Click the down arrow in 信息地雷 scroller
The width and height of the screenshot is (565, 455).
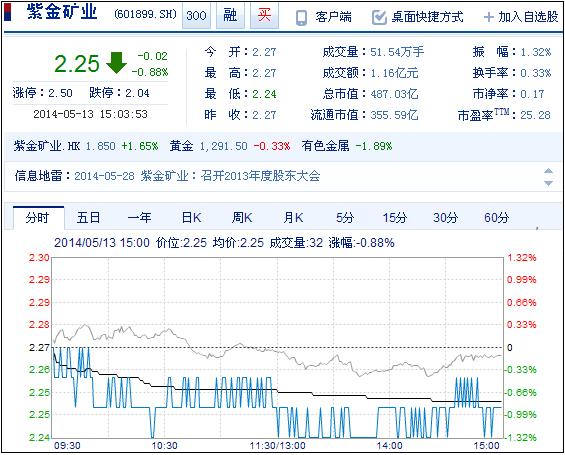coord(548,183)
